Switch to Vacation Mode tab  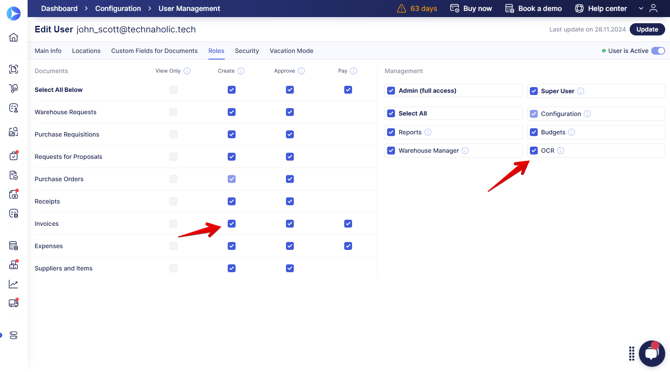pos(291,51)
